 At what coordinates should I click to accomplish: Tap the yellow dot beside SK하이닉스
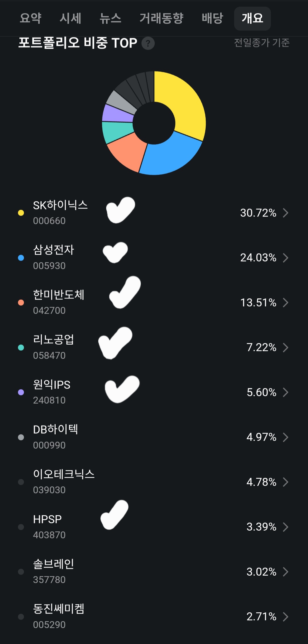(21, 213)
